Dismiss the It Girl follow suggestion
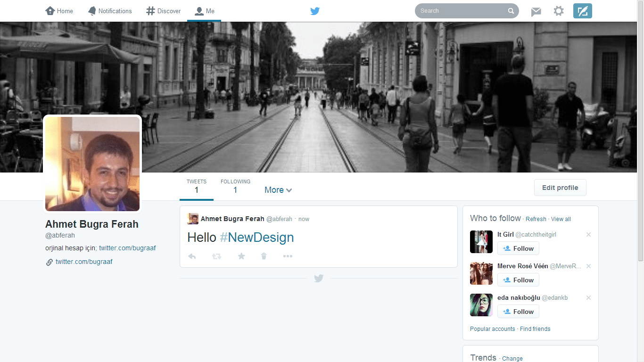This screenshot has height=362, width=644. pos(588,235)
